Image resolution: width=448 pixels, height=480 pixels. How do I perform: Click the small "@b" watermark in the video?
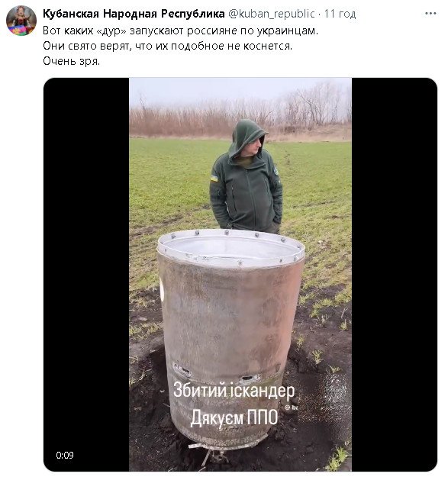[291, 408]
